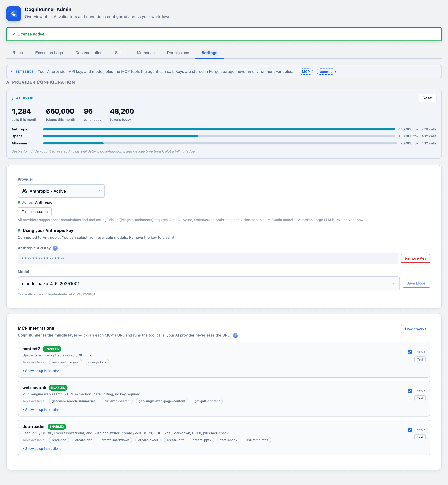Click the MCP Integrations help question icon
Viewport: 448px width, 485px height.
[235, 335]
